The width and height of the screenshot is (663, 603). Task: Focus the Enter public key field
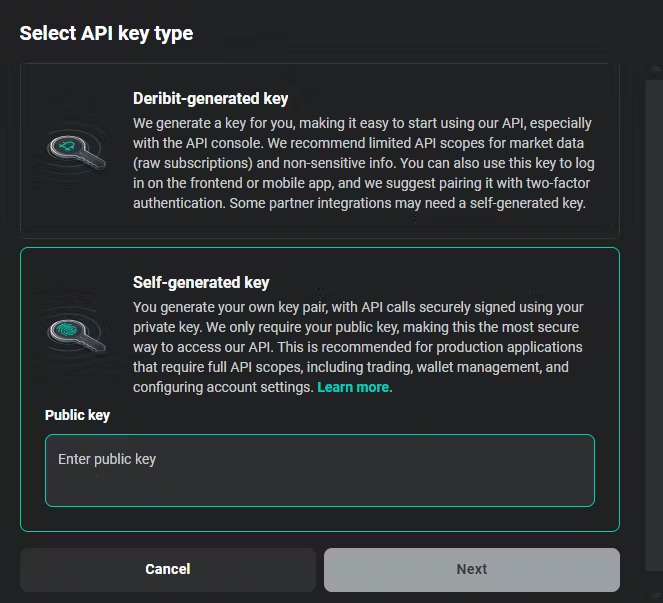click(x=320, y=470)
